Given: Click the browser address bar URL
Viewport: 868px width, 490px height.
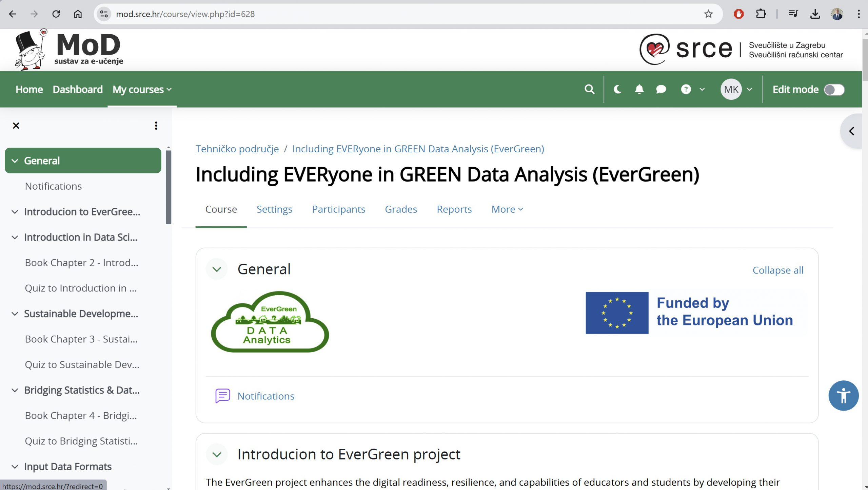Looking at the screenshot, I should click(185, 14).
